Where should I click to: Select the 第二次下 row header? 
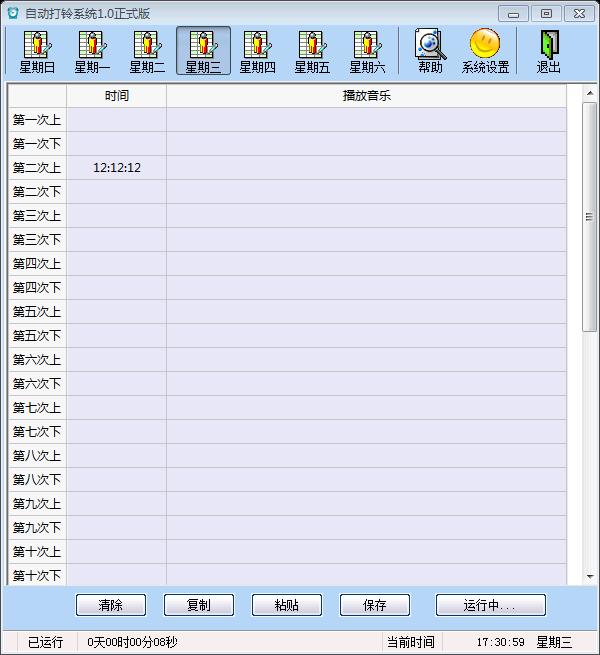tap(37, 192)
